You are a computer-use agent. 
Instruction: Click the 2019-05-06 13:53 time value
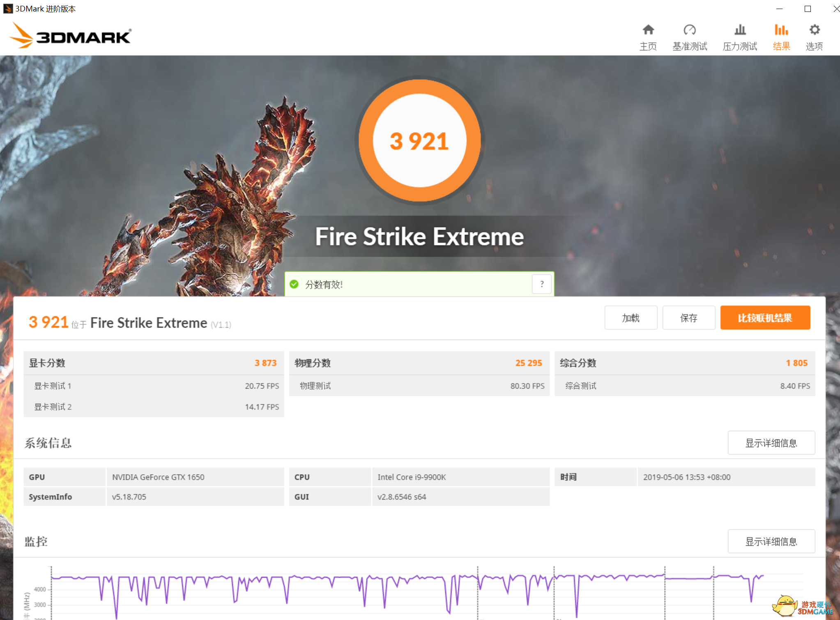[x=687, y=477]
